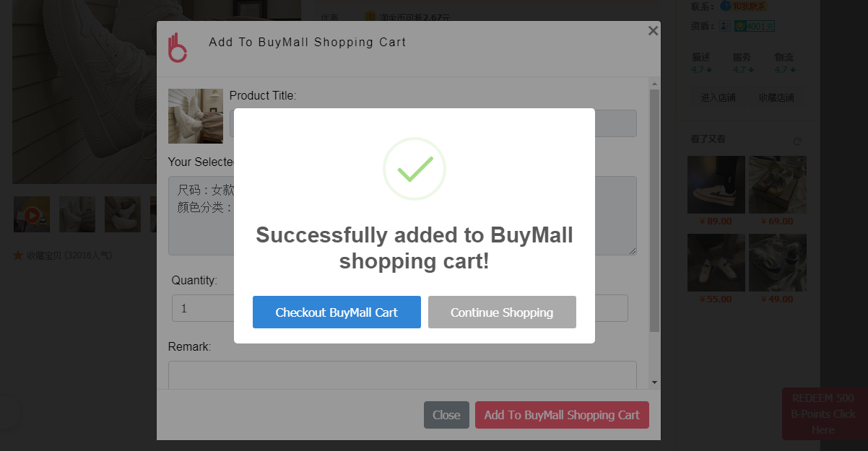Focus the Quantity field showing 1
Viewport: 868px width, 451px height.
click(x=204, y=308)
